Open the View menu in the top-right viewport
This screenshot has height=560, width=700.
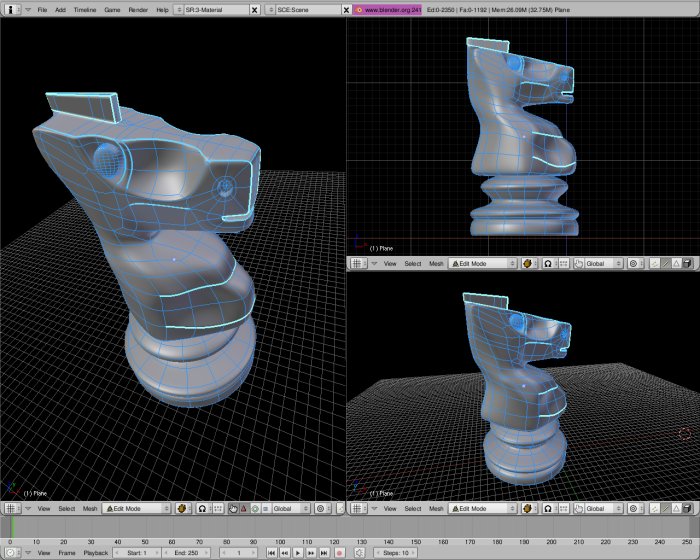click(390, 263)
